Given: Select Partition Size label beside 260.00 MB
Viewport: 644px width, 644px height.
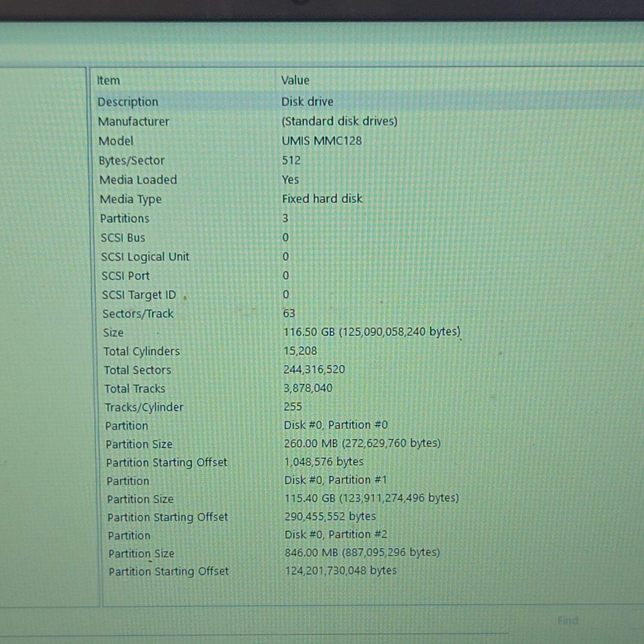Looking at the screenshot, I should [x=139, y=444].
